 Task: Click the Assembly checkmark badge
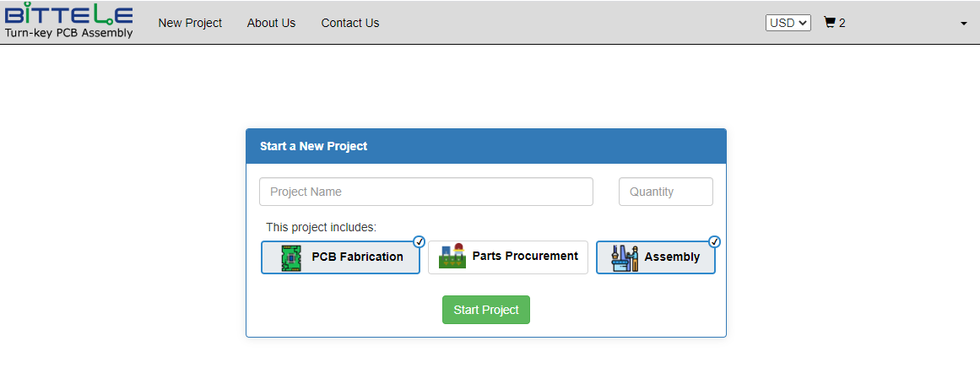pos(714,241)
